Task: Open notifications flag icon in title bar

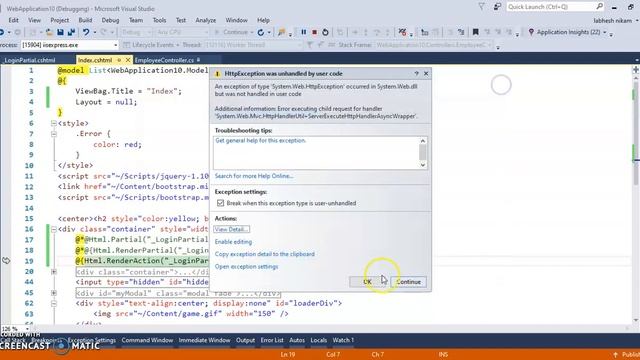Action: (482, 7)
